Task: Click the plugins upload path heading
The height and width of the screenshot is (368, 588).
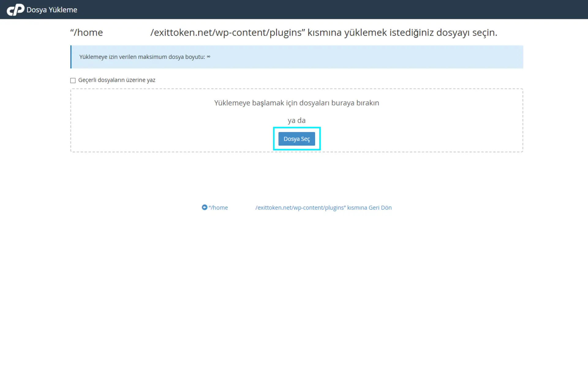Action: point(284,33)
